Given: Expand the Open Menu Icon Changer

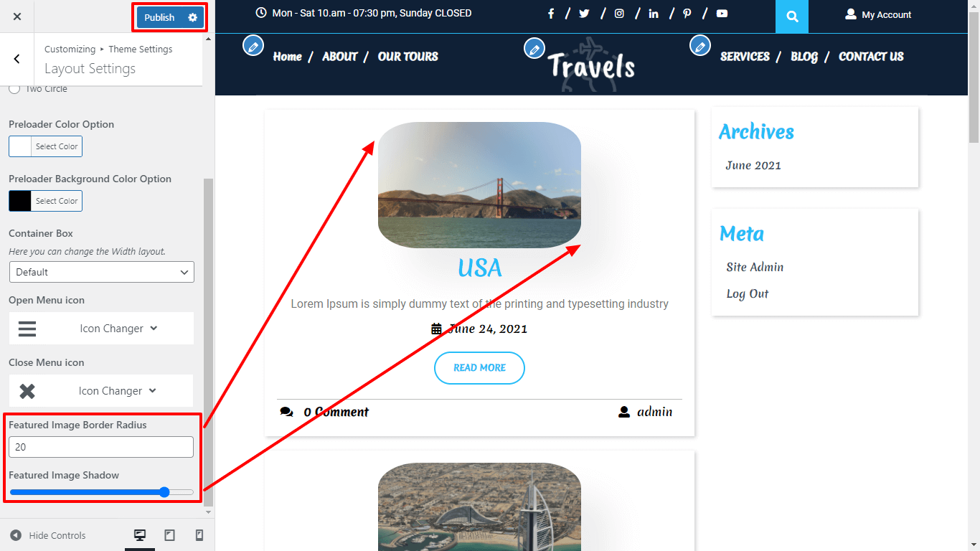Looking at the screenshot, I should (x=118, y=328).
